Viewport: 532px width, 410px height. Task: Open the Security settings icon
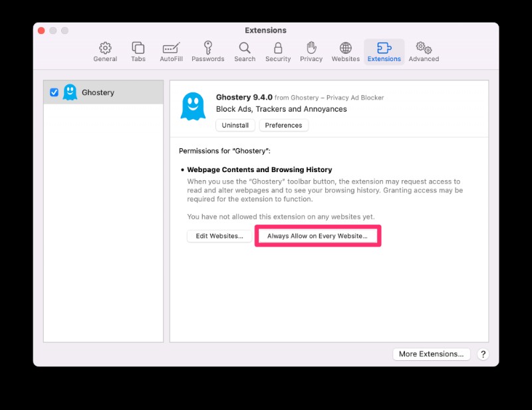point(277,52)
